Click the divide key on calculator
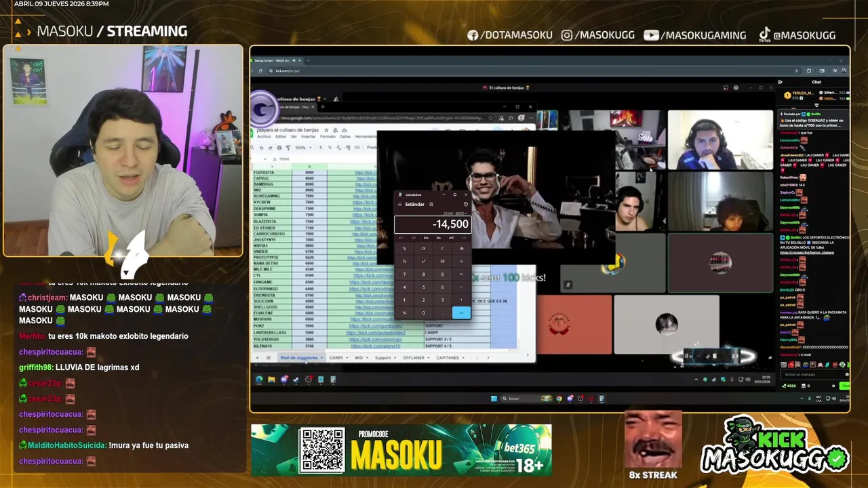Image resolution: width=868 pixels, height=488 pixels. pos(461,262)
